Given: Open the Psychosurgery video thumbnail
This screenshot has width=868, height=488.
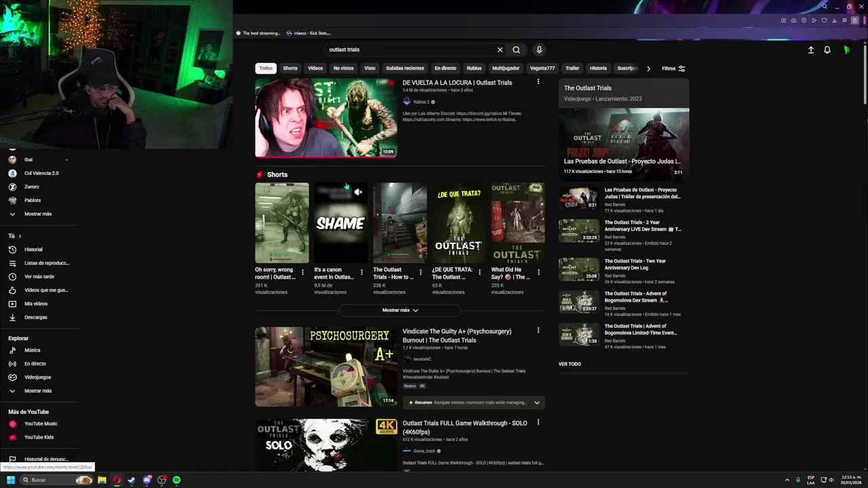Looking at the screenshot, I should click(325, 367).
